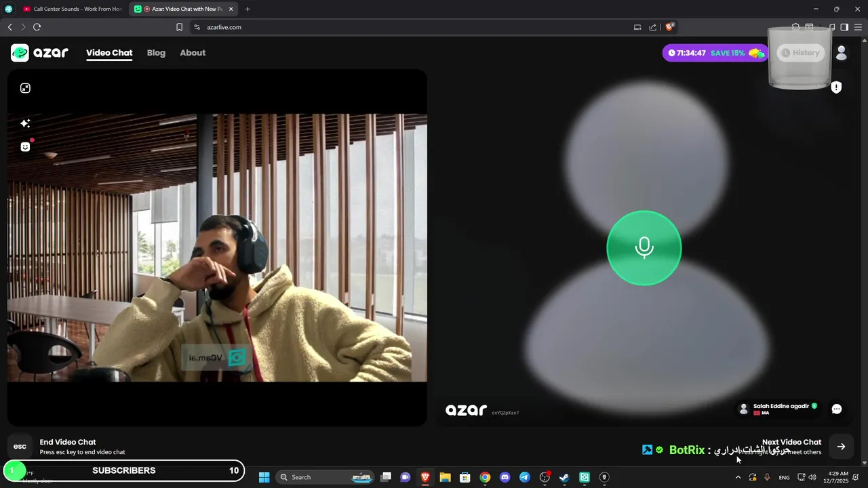
Task: View site information icon
Action: [197, 27]
